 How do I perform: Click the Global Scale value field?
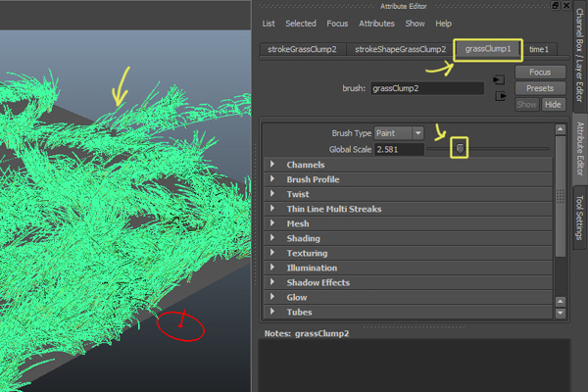tap(399, 149)
